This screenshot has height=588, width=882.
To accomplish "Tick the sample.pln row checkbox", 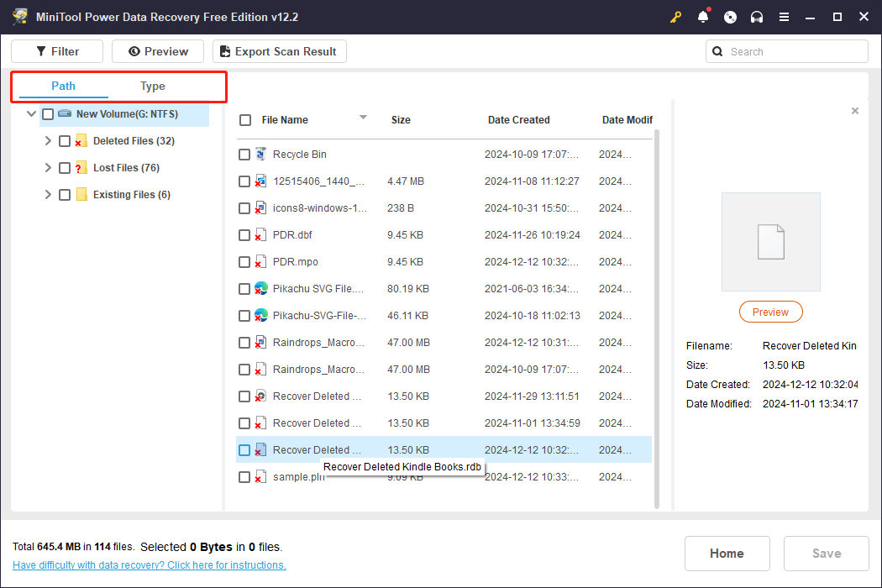I will (244, 477).
